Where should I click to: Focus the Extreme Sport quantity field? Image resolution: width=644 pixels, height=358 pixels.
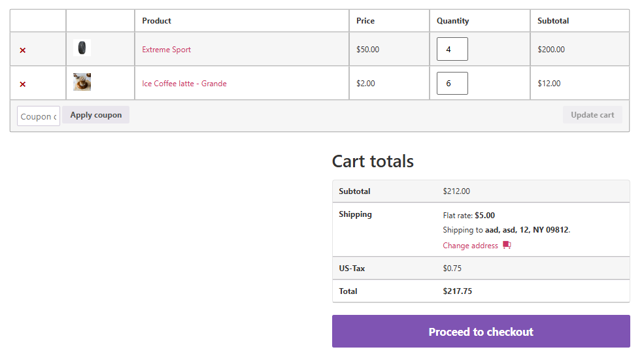point(452,50)
